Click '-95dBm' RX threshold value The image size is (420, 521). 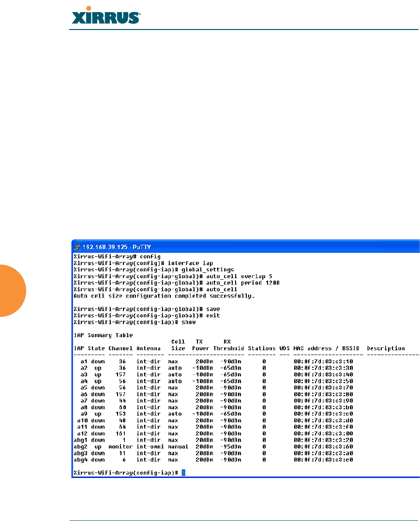(231, 447)
